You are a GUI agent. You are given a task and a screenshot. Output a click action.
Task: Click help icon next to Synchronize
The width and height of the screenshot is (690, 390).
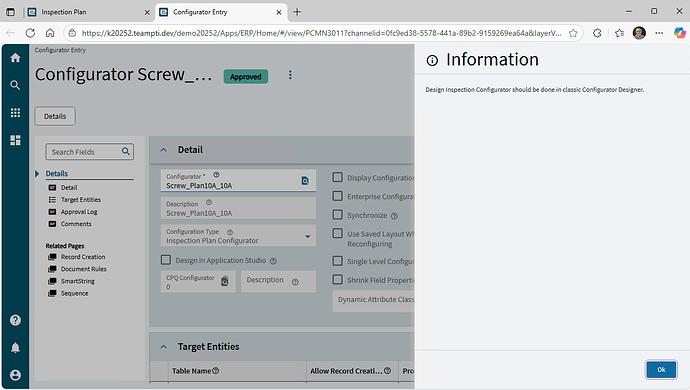(394, 216)
